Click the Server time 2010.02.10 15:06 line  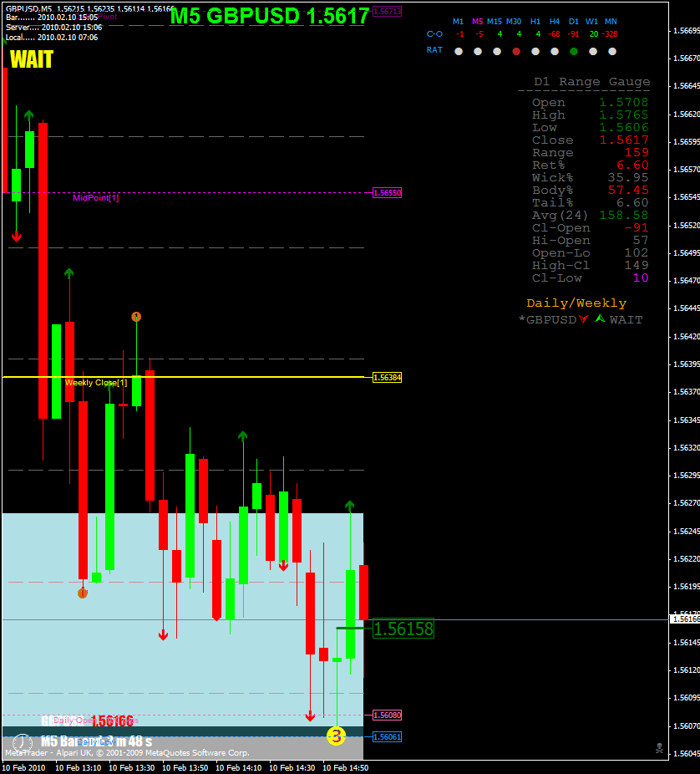(x=53, y=27)
